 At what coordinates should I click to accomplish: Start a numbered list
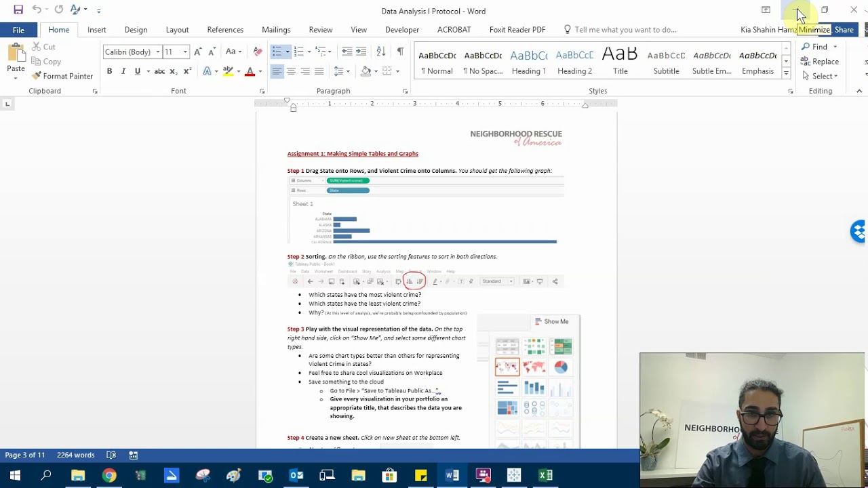[x=298, y=52]
